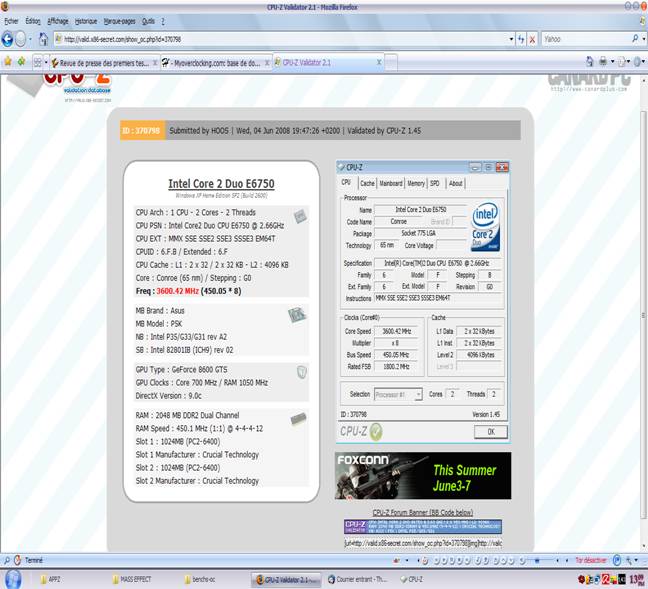Click the Intel Core 2 Duo E6750 heading link

[x=221, y=184]
